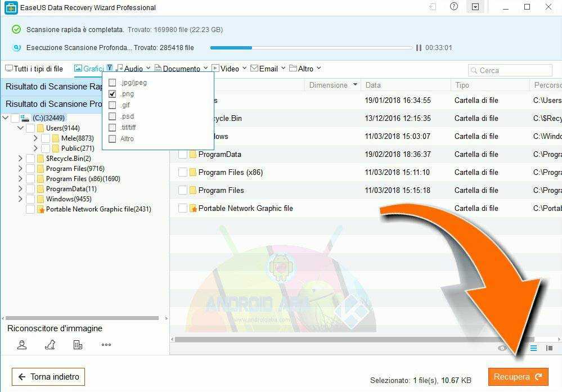562x392 pixels.
Task: Open the Video filter dropdown arrow
Action: click(x=245, y=67)
